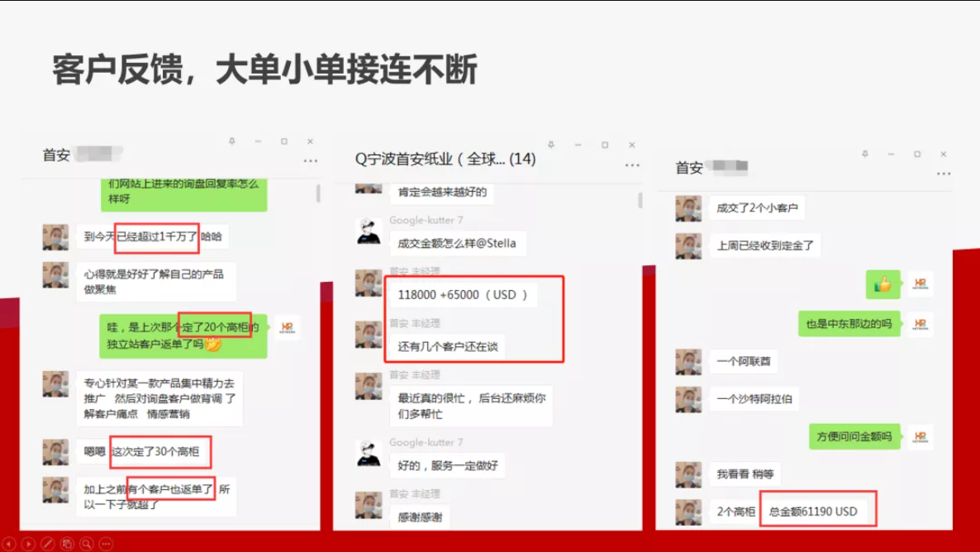Click Google-kutter 7 avatar asking 成交金额
The height and width of the screenshot is (552, 980).
coord(369,232)
